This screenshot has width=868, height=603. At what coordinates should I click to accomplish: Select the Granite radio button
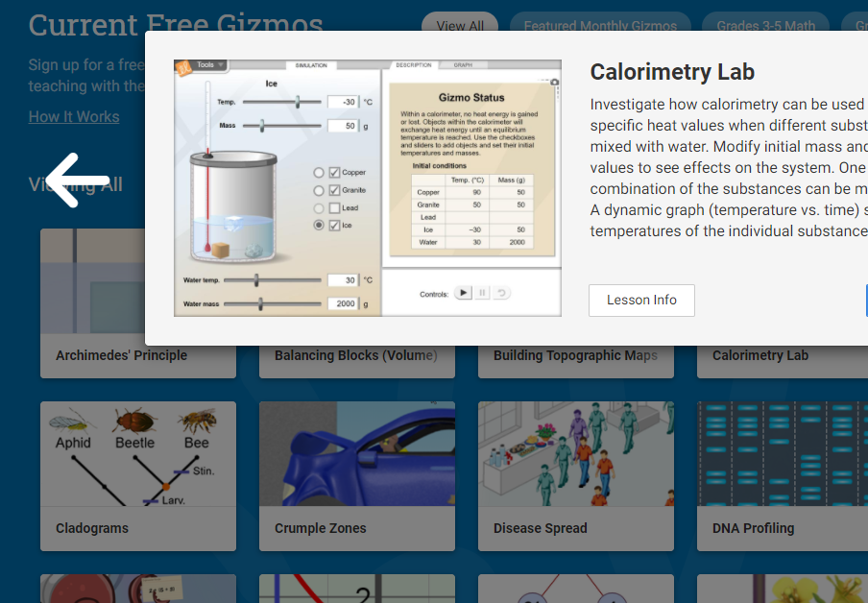319,190
